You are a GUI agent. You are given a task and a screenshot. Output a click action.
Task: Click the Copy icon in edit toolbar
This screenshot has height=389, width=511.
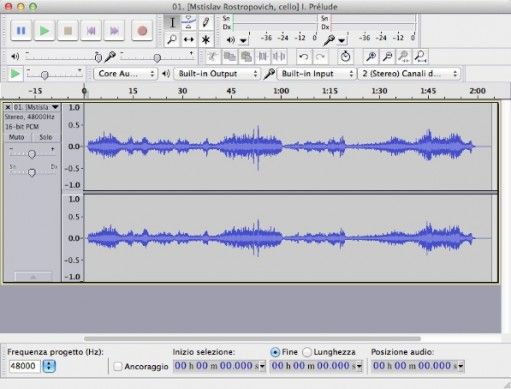coord(230,56)
